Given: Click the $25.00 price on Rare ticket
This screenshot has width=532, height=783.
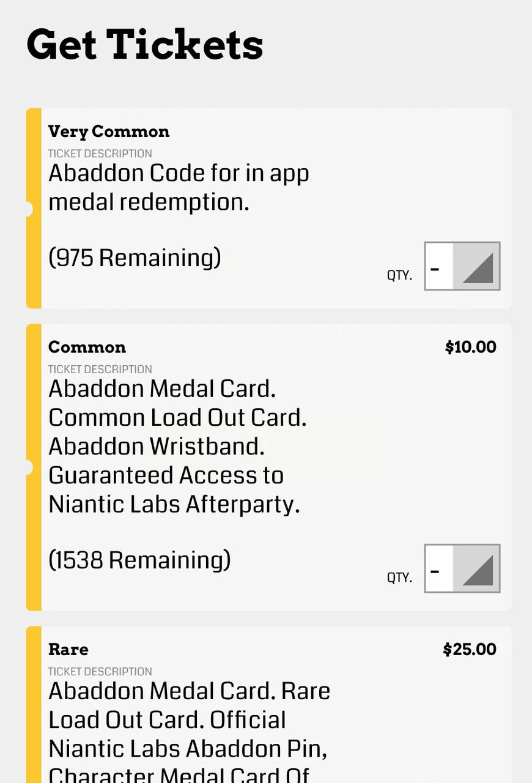Looking at the screenshot, I should click(x=469, y=649).
